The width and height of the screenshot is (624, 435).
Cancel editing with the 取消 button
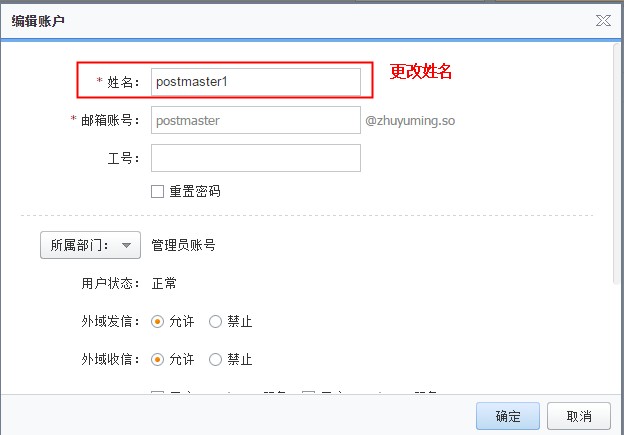click(x=578, y=416)
